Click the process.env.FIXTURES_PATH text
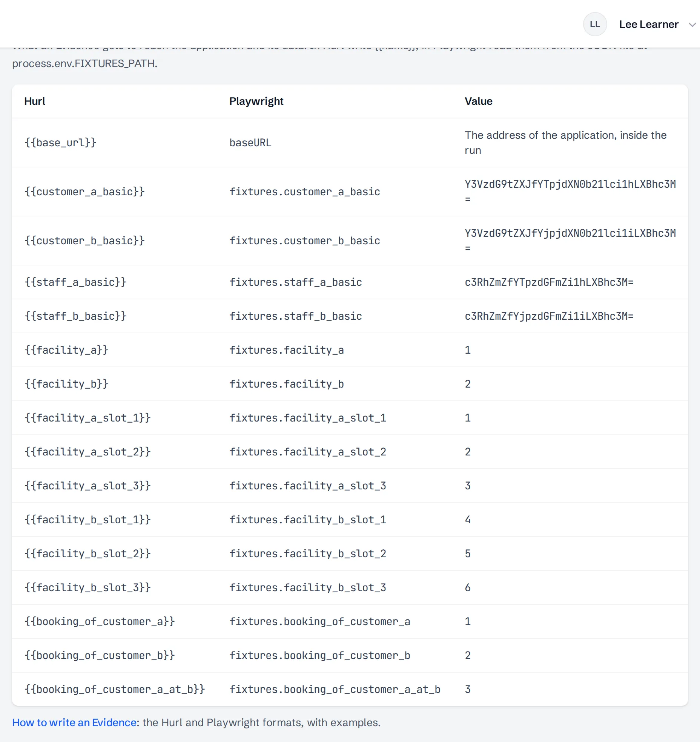700x742 pixels. pyautogui.click(x=85, y=63)
